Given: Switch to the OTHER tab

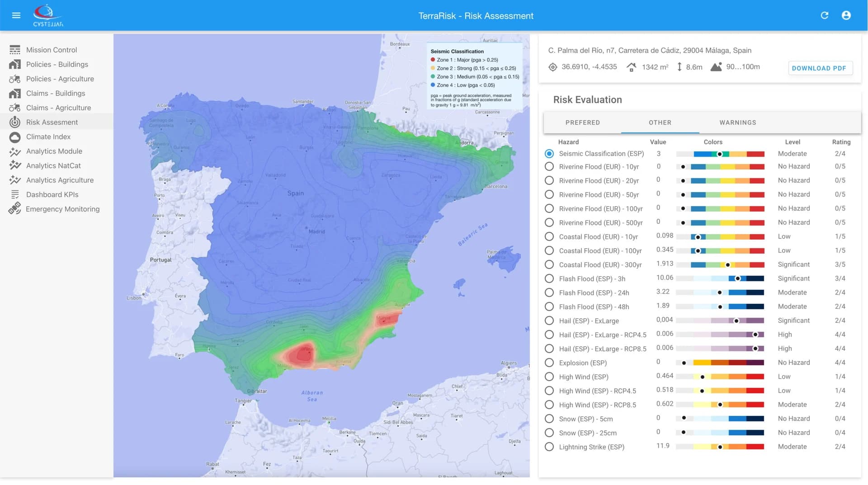Looking at the screenshot, I should [660, 122].
